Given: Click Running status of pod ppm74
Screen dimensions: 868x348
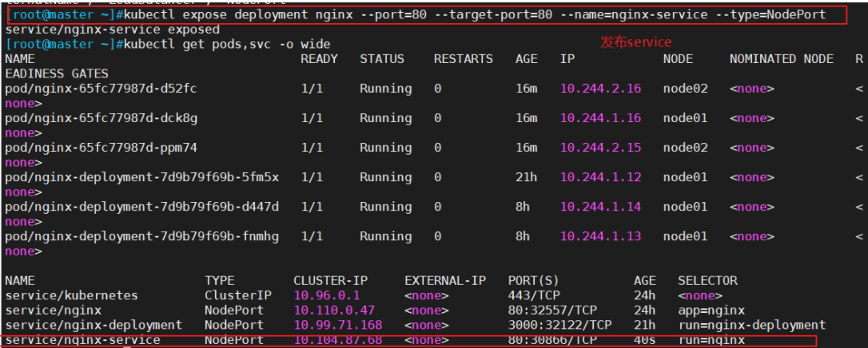Looking at the screenshot, I should point(386,148).
